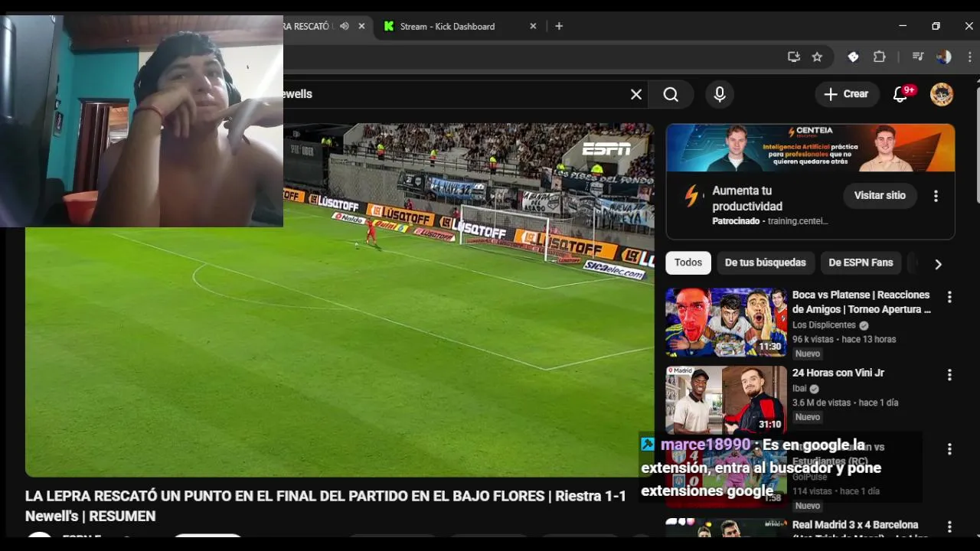Click the Aumenta tu productividad ad title
This screenshot has width=980, height=551.
pos(747,198)
